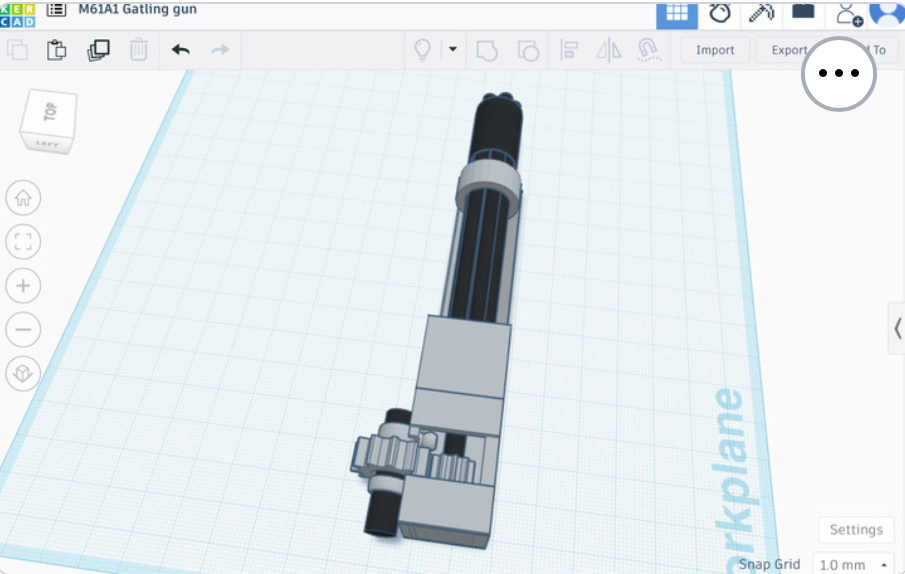Click the Delete trash can icon
Screen dimensions: 905x574
(x=139, y=50)
